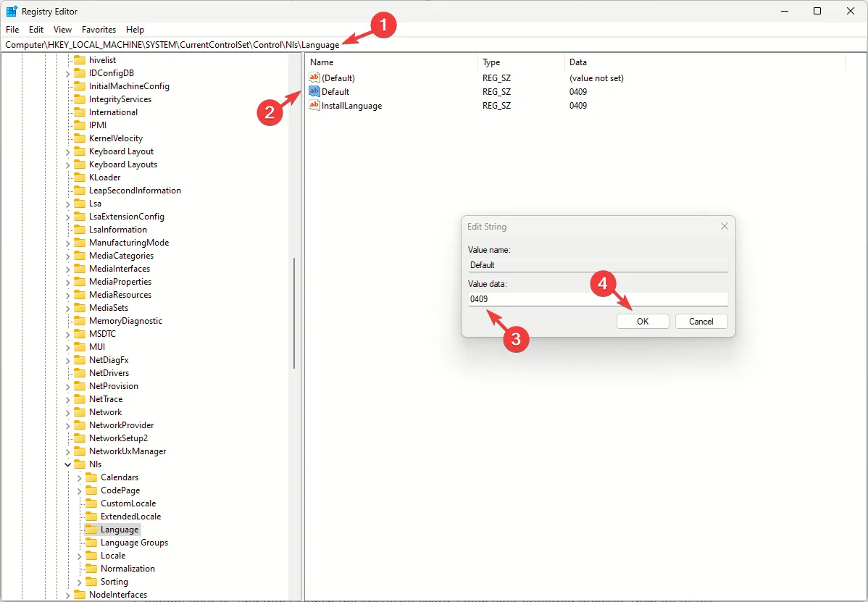Open the Help menu

coord(135,29)
